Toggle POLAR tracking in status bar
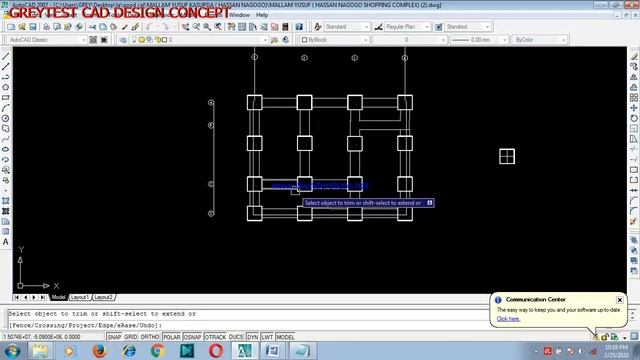Image resolution: width=640 pixels, height=360 pixels. [171, 337]
